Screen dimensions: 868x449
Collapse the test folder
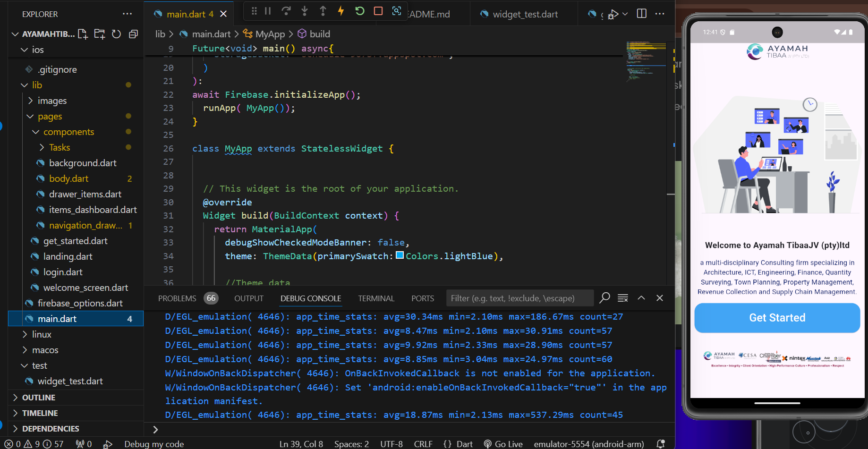(25, 365)
